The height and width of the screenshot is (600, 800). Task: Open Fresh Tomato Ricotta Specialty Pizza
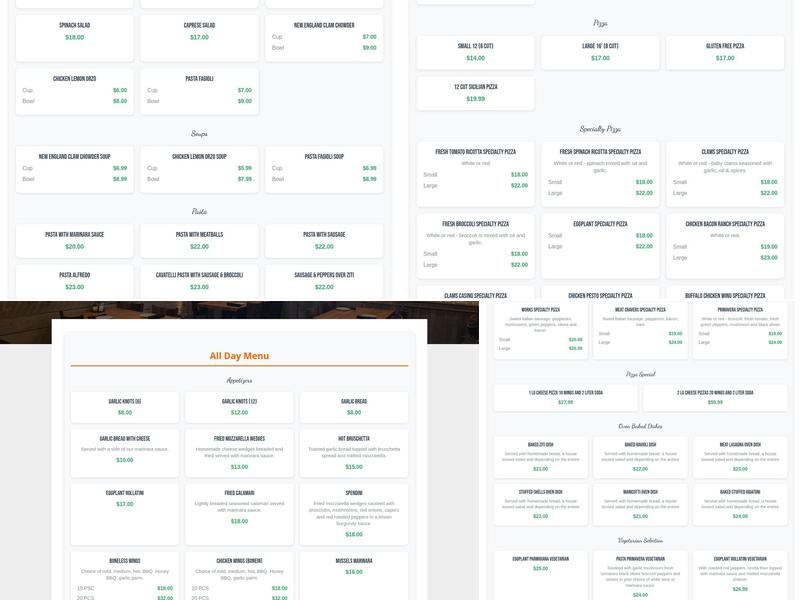click(475, 167)
